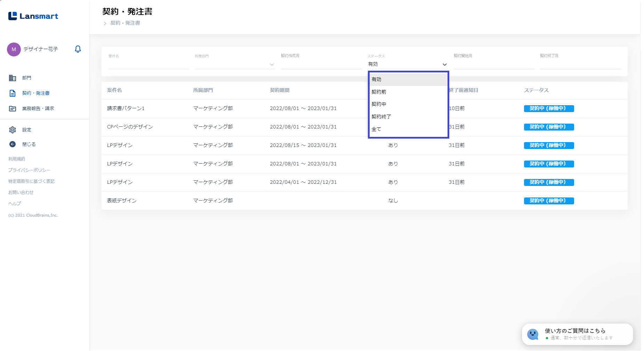Click status badge for 表紙デザイン

549,201
